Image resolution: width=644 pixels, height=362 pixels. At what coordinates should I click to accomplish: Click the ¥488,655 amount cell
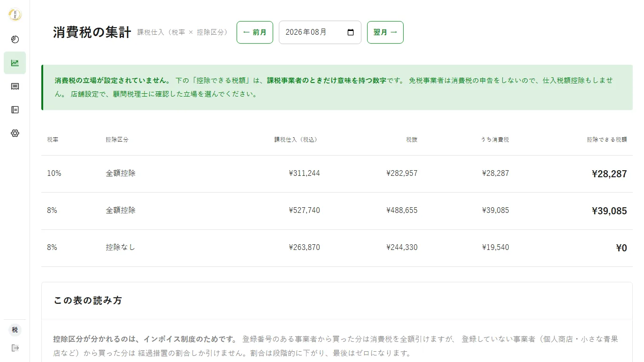(x=402, y=210)
